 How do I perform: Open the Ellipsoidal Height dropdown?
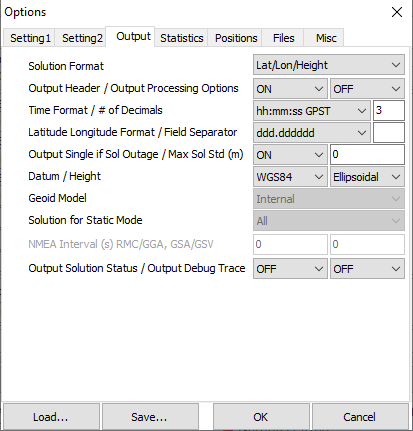pyautogui.click(x=367, y=177)
